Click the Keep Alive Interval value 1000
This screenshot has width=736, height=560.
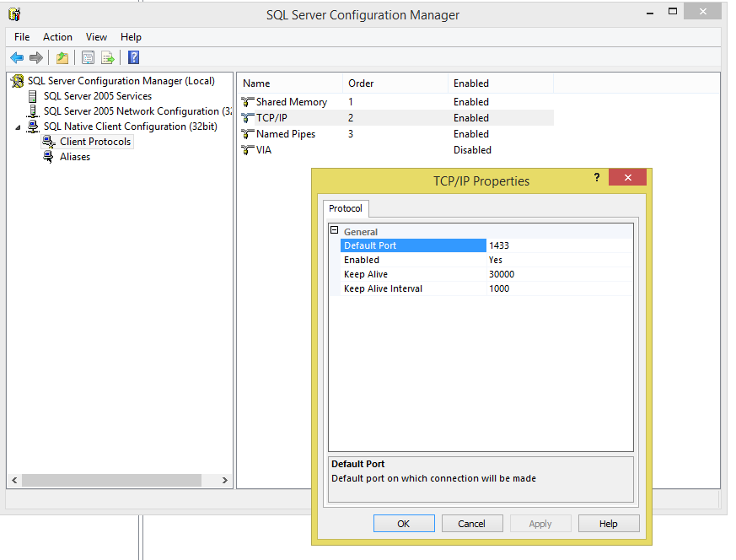(499, 288)
